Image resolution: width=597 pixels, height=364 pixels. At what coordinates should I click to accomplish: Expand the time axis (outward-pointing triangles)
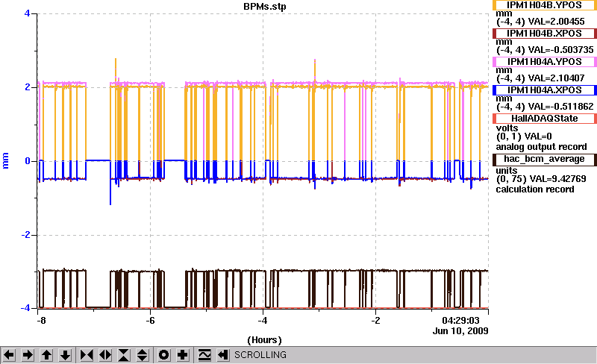105,355
